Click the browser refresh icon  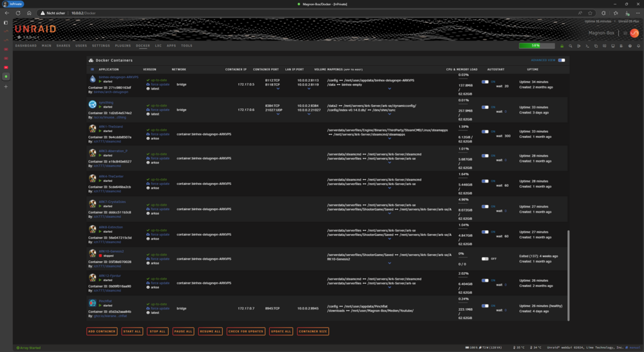[x=18, y=13]
